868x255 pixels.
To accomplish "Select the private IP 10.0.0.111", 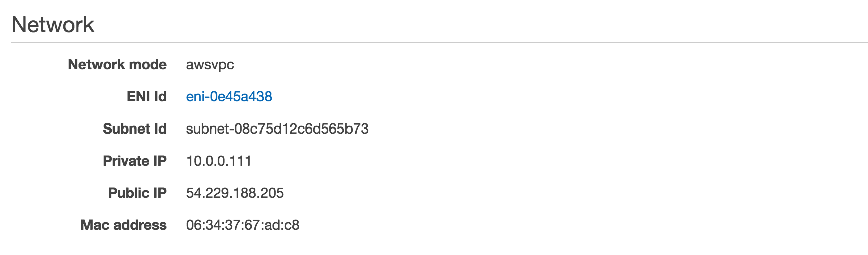I will point(219,161).
